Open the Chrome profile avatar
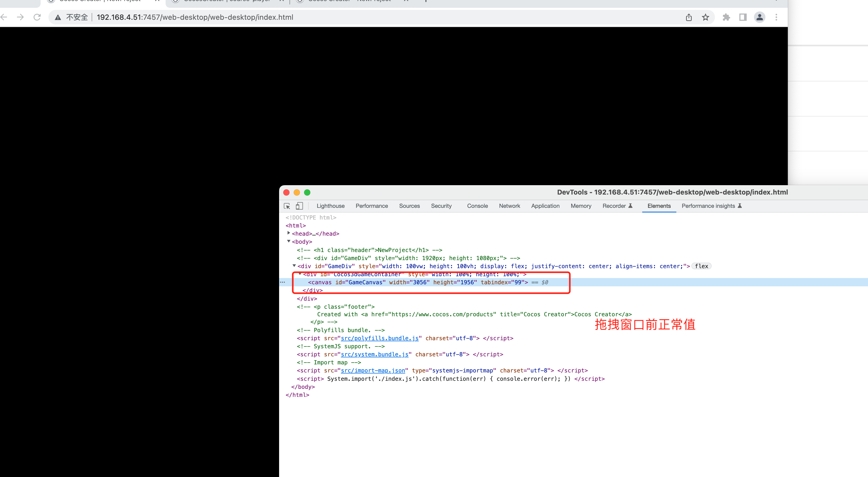The image size is (868, 477). point(759,17)
